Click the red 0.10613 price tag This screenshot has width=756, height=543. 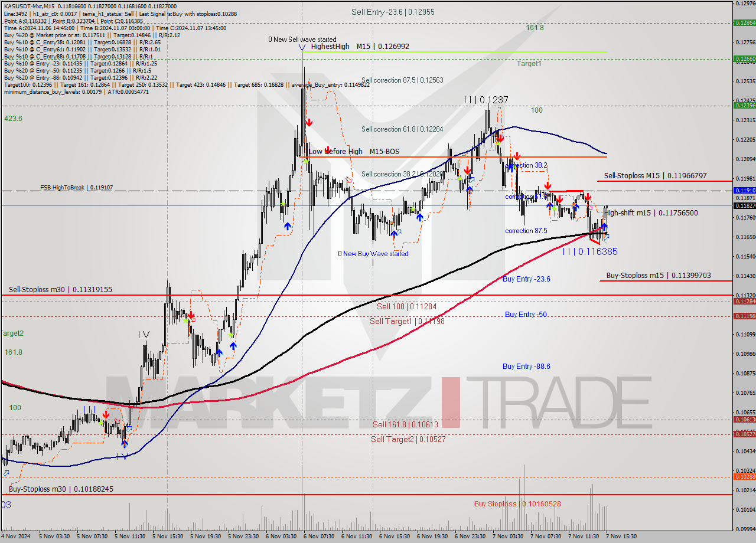(x=744, y=419)
